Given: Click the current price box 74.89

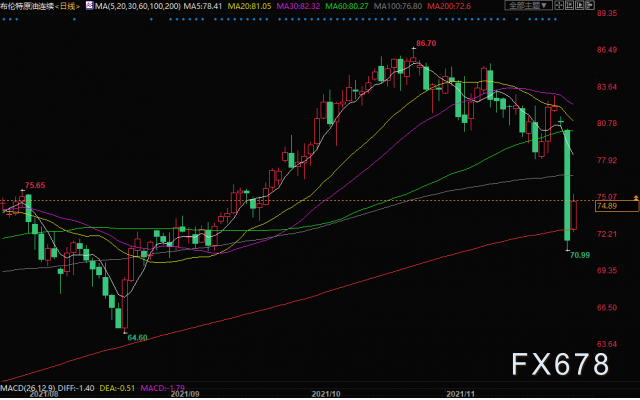Looking at the screenshot, I should coord(617,206).
